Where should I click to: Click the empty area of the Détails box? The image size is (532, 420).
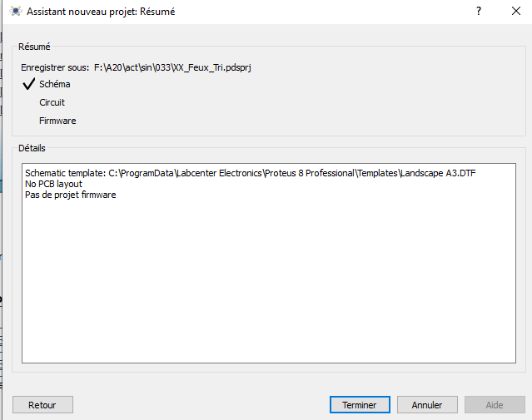269,281
